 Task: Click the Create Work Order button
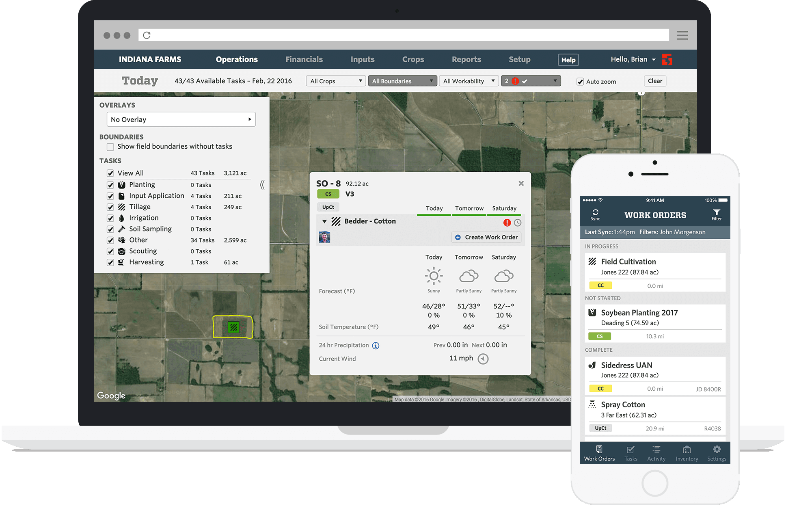pyautogui.click(x=486, y=237)
